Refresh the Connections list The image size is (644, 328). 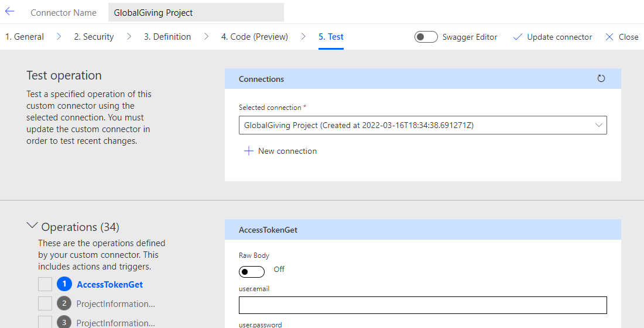click(x=601, y=78)
